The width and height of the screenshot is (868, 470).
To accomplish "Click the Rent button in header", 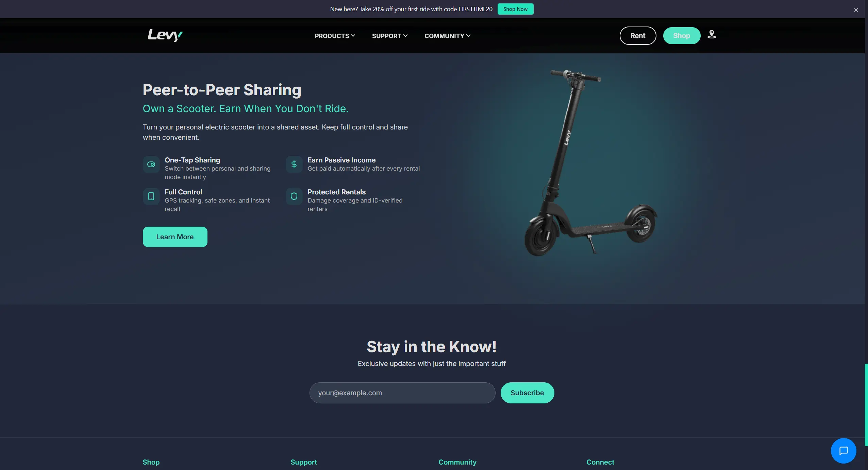I will click(x=638, y=36).
